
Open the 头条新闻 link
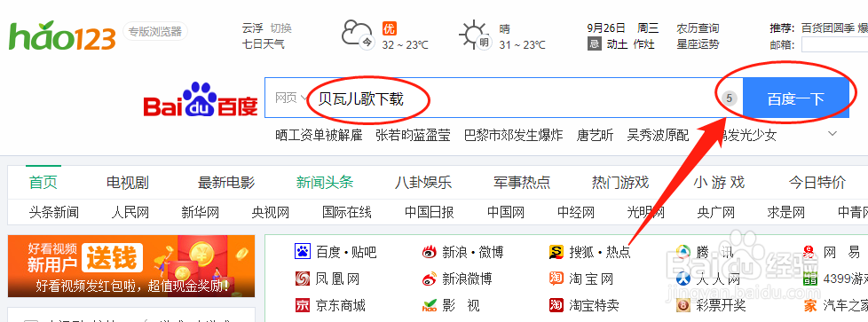[54, 212]
